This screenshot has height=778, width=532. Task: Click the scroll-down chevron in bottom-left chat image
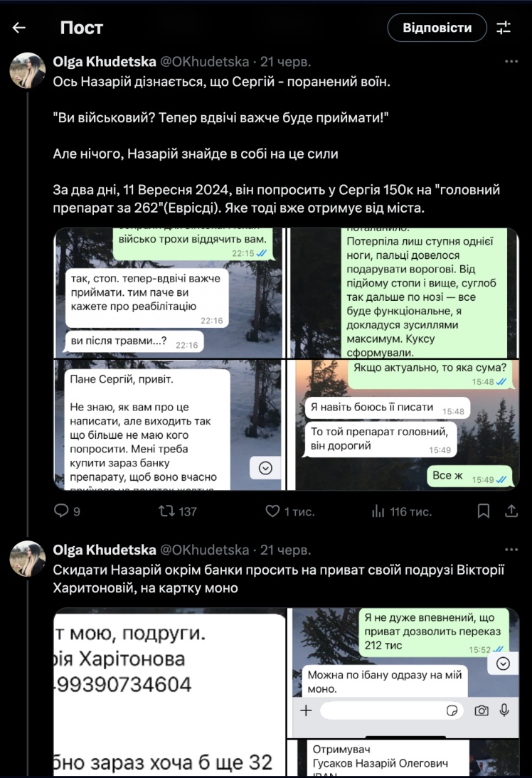click(265, 467)
